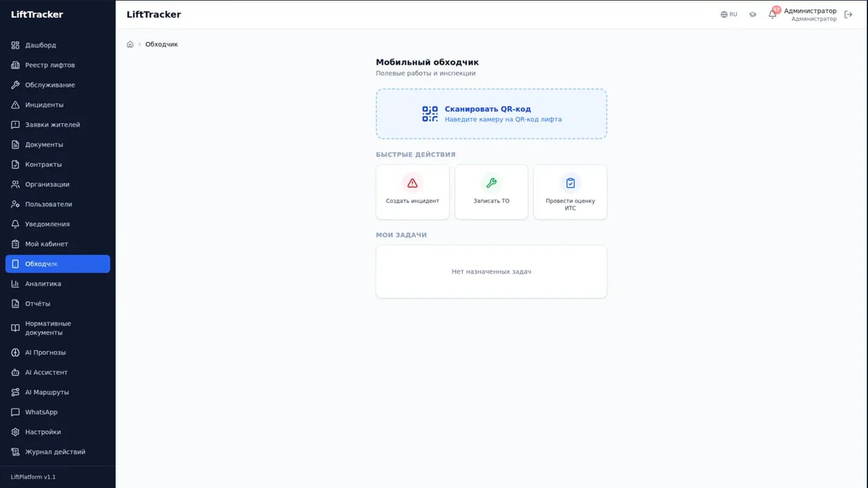This screenshot has width=868, height=488.
Task: Click the LiftTracker logo in the sidebar
Action: 37,14
